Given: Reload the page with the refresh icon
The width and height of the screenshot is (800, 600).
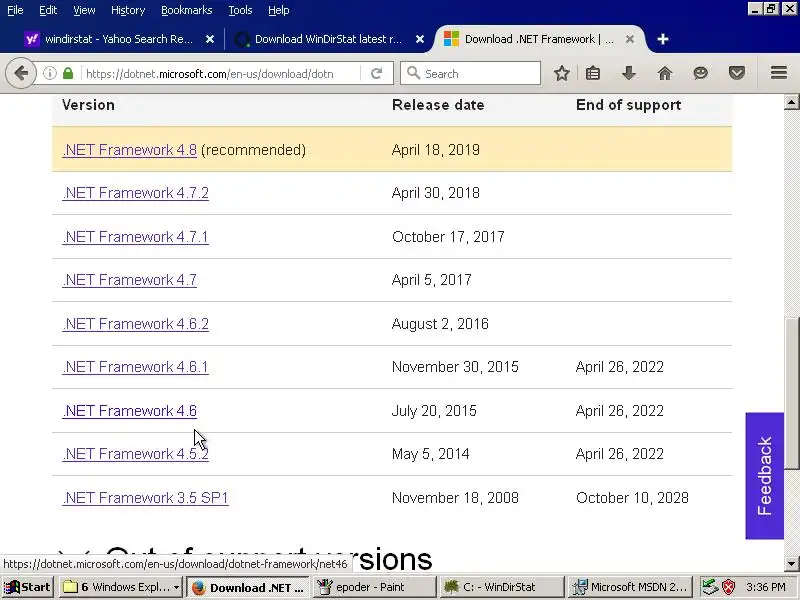Looking at the screenshot, I should 377,73.
